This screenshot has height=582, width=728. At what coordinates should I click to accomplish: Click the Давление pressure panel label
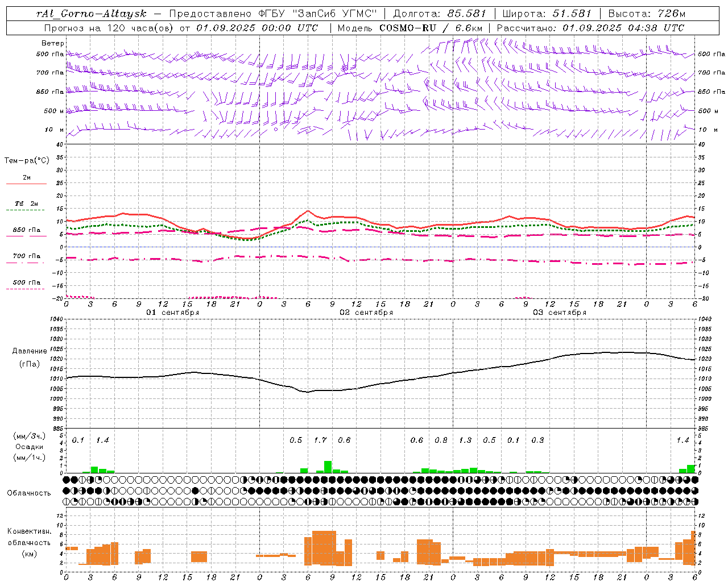(29, 351)
